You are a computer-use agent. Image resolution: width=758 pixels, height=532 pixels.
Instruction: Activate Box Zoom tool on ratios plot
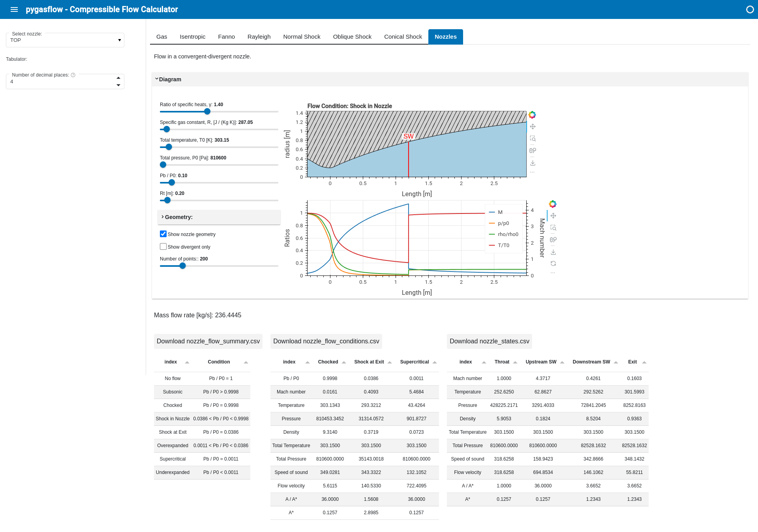(x=553, y=228)
